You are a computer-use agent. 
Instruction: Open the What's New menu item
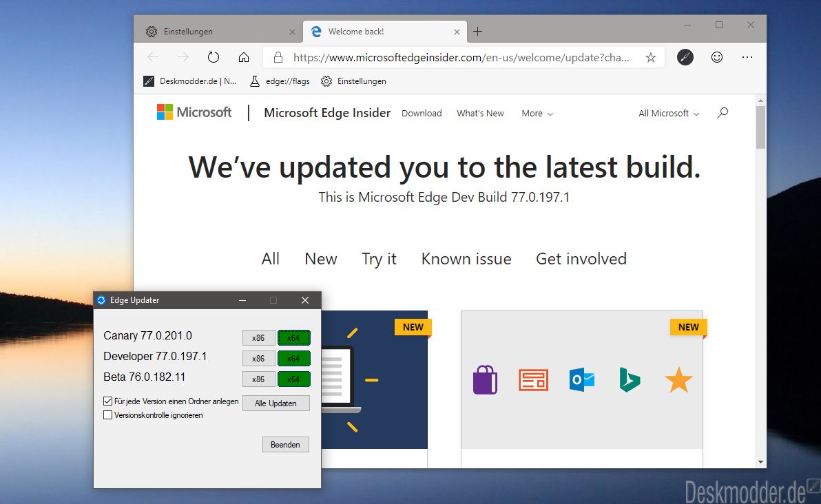point(480,113)
